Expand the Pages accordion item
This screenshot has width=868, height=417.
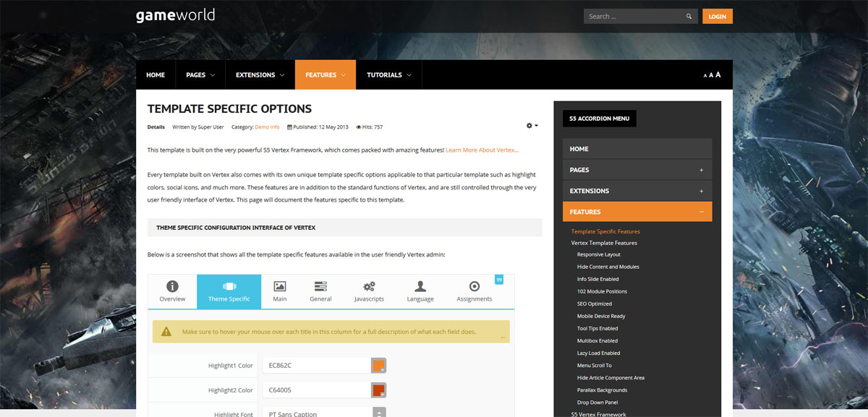pyautogui.click(x=701, y=170)
